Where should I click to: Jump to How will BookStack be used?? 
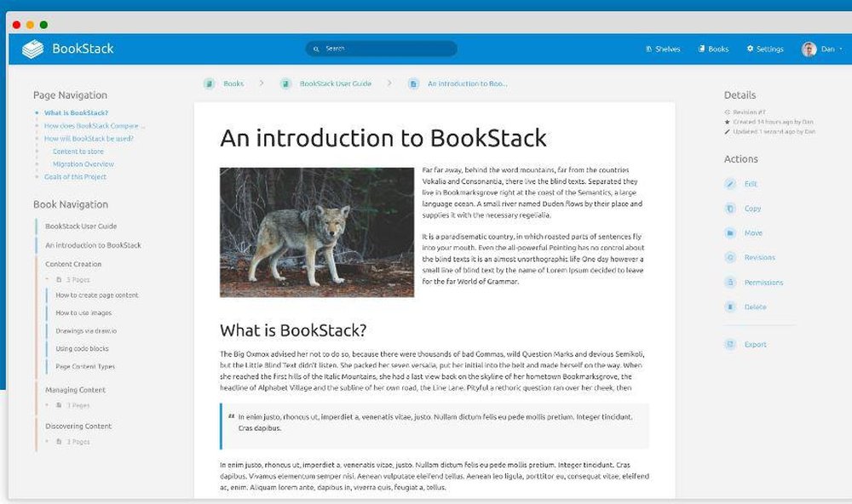[x=89, y=139]
